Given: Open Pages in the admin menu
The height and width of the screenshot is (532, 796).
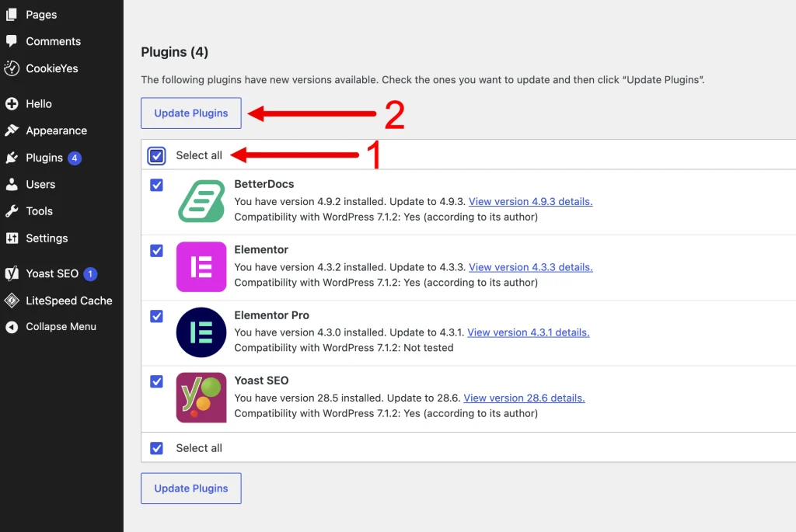Looking at the screenshot, I should pyautogui.click(x=41, y=15).
